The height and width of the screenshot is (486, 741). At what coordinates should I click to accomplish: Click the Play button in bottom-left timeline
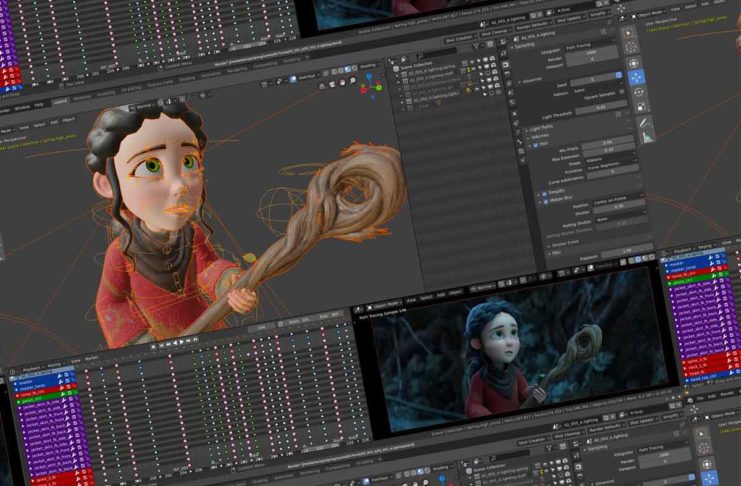click(x=181, y=342)
